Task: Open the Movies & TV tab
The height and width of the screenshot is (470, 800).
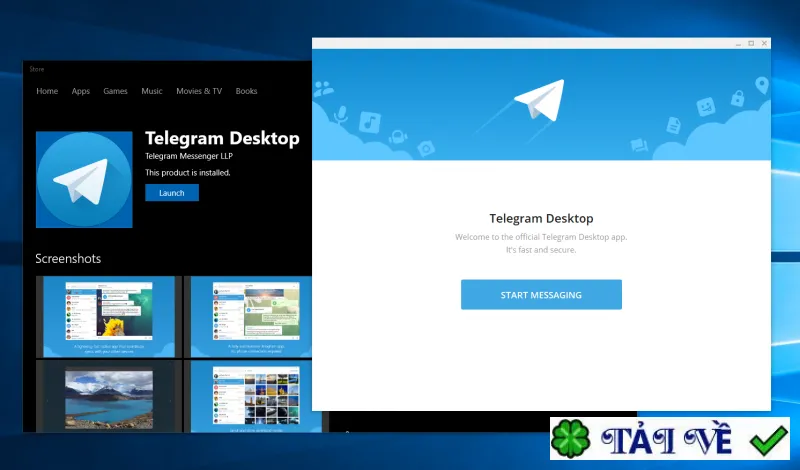Action: 199,91
